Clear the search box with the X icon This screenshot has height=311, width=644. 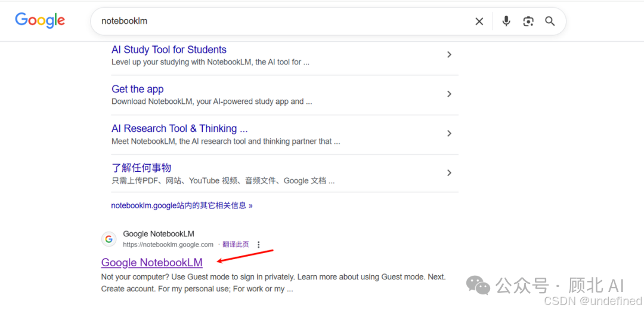pyautogui.click(x=479, y=21)
